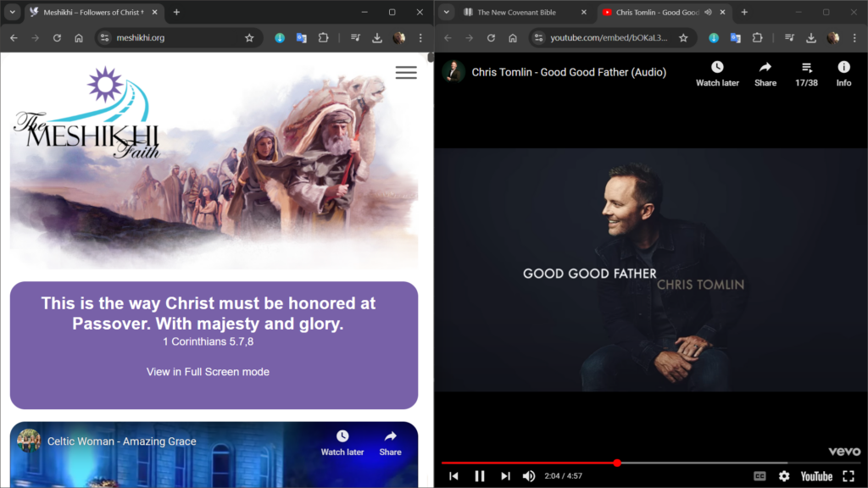Click View in Full Screen mode link
The width and height of the screenshot is (868, 488).
tap(209, 372)
